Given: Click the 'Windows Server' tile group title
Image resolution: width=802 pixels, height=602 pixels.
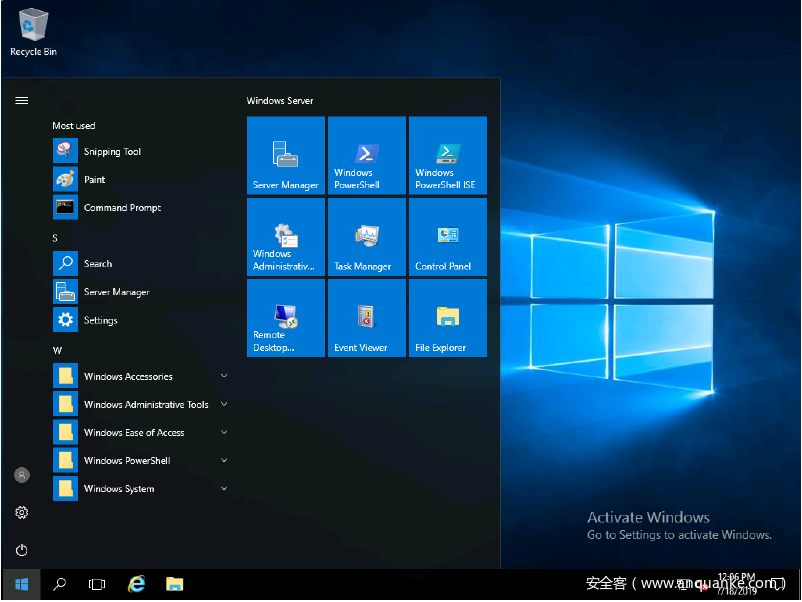Looking at the screenshot, I should tap(280, 101).
